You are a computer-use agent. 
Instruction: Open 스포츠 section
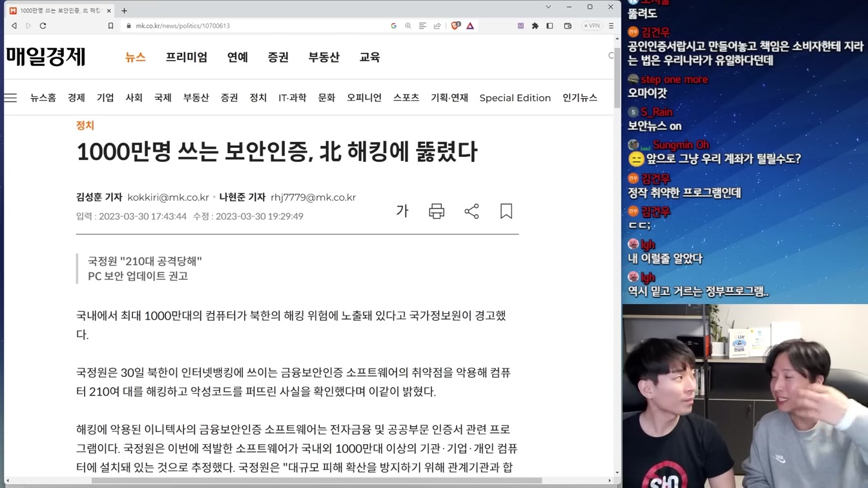coord(406,98)
